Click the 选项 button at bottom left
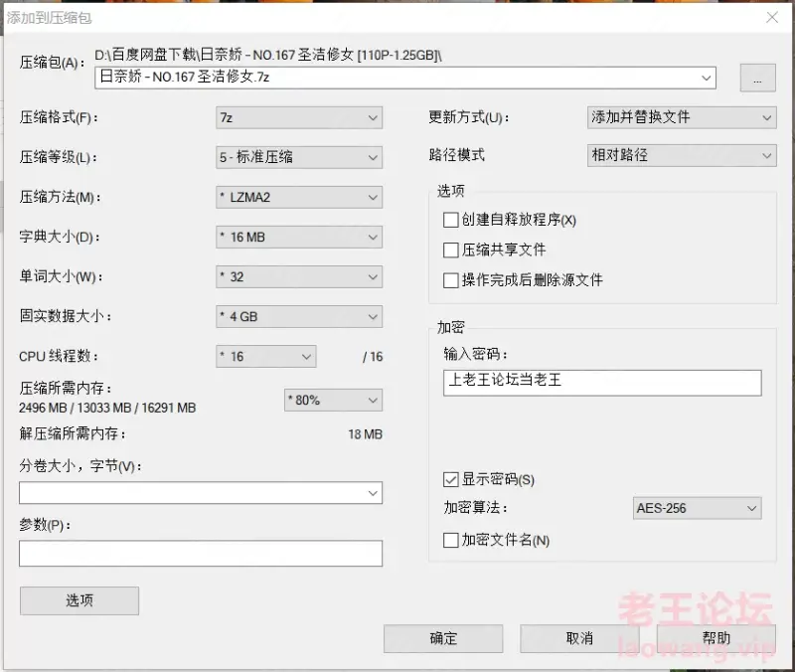 point(79,601)
